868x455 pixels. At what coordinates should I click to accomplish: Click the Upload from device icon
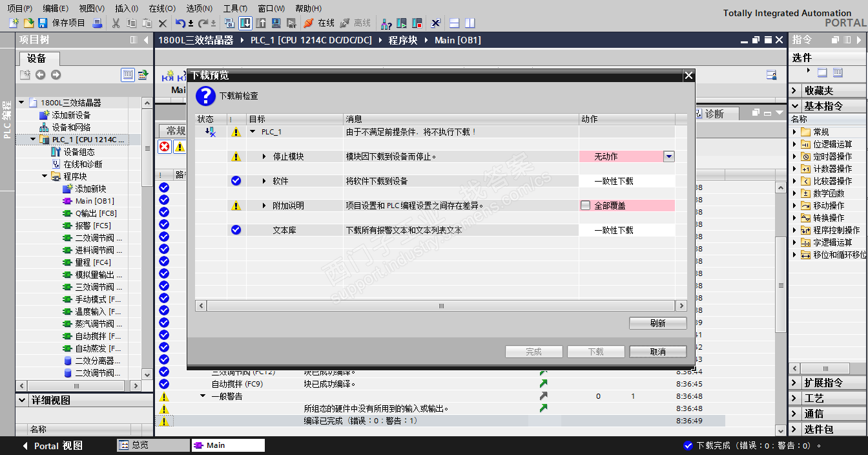[x=261, y=23]
